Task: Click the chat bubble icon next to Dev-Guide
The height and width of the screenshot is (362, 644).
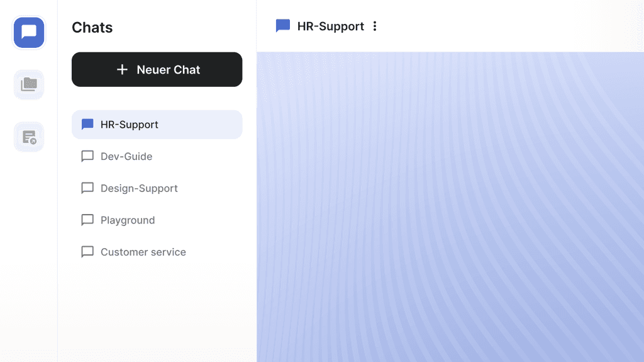Action: (87, 156)
